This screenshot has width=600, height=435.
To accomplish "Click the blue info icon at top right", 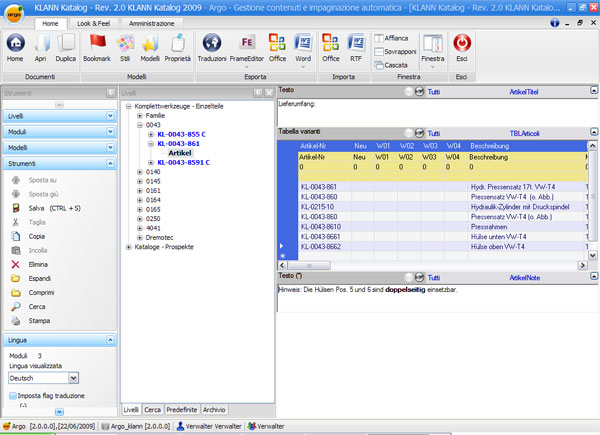I will click(554, 23).
